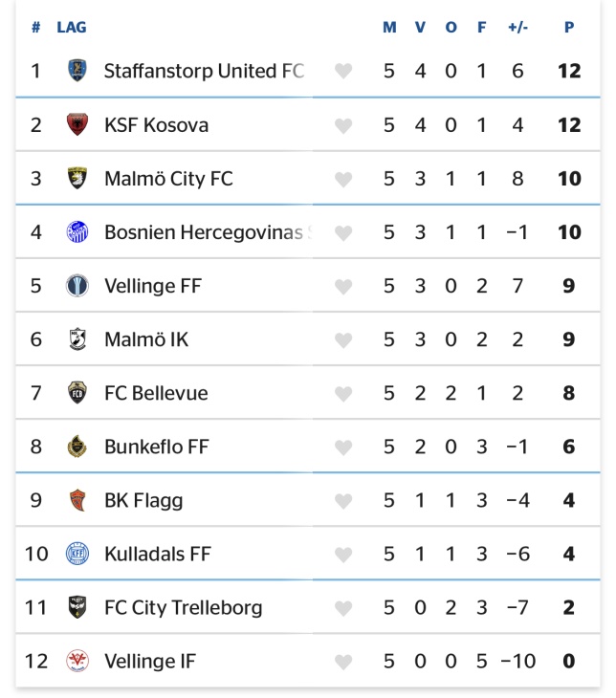616x698 pixels.
Task: Sort the table by P points column
Action: (569, 27)
